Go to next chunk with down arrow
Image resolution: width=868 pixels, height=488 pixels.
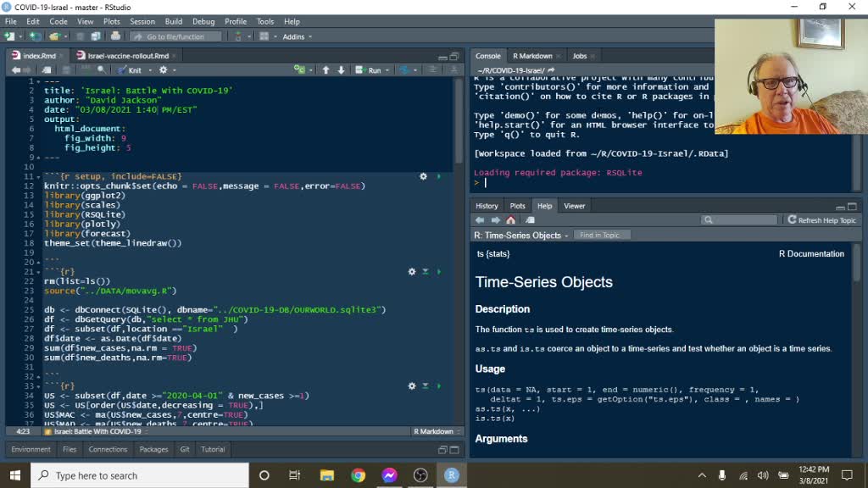pos(341,69)
